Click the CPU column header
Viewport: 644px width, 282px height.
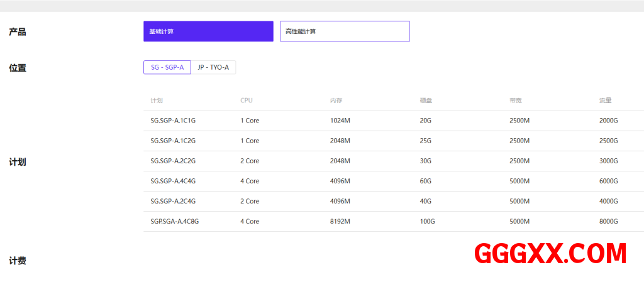pyautogui.click(x=247, y=100)
